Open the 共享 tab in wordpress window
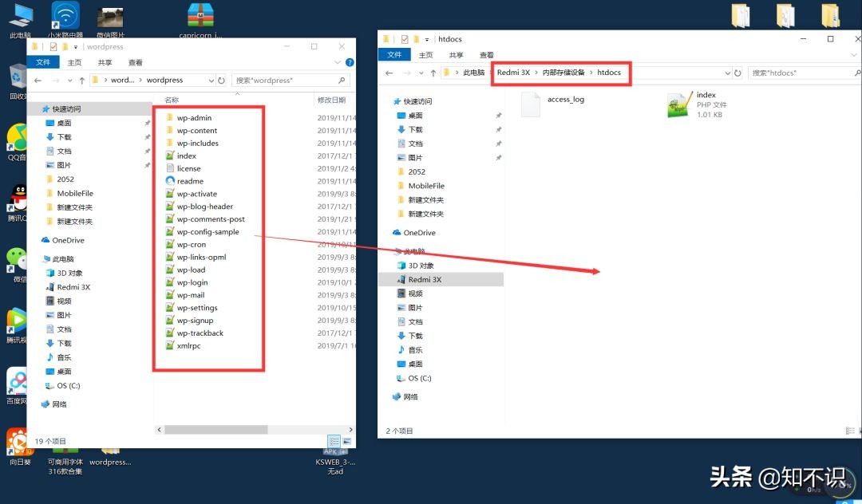Image resolution: width=862 pixels, height=504 pixels. [105, 62]
